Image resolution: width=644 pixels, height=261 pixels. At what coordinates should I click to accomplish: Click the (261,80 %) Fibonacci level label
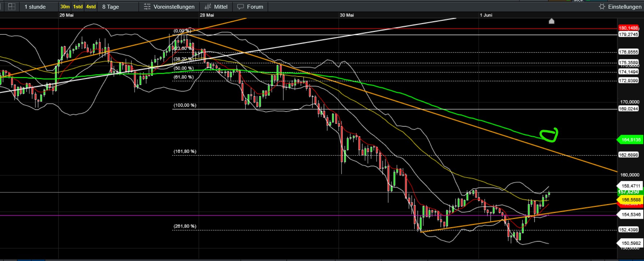tap(185, 226)
